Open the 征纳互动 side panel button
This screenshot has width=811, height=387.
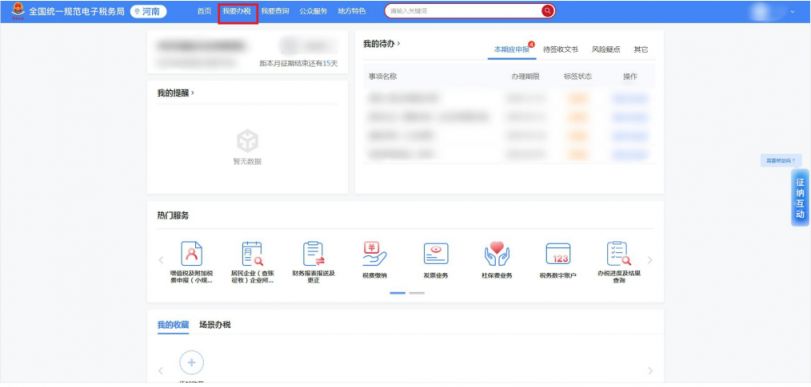point(800,198)
